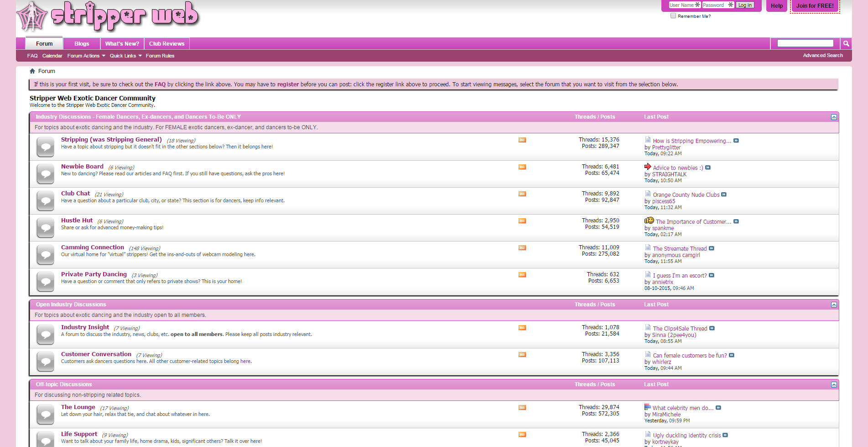Click RSS feed icon for Camming Connection

coord(522,248)
